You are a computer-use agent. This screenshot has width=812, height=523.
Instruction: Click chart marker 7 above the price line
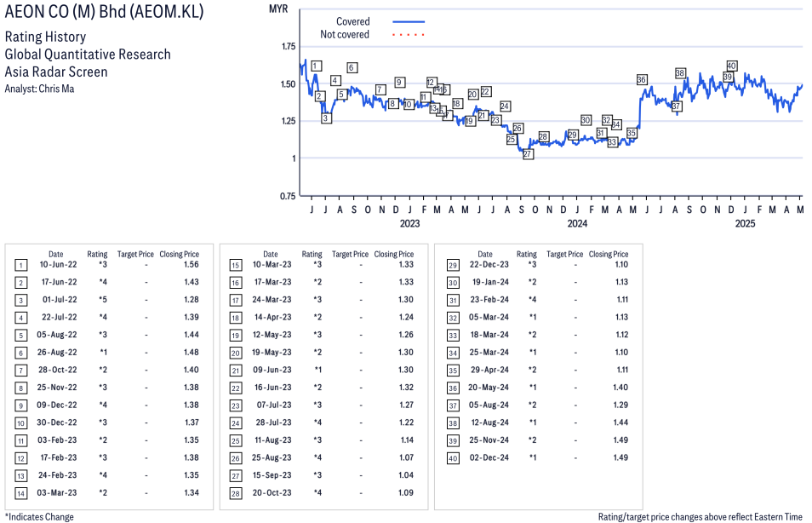[x=380, y=89]
